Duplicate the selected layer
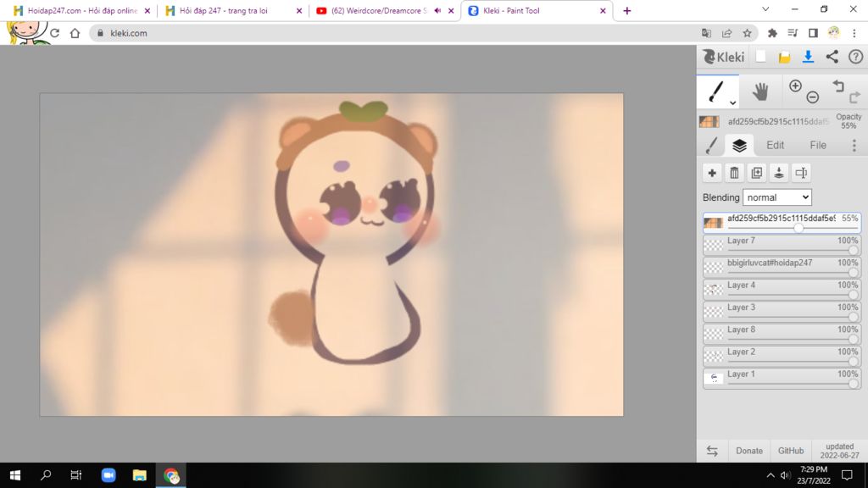868x488 pixels. click(757, 173)
